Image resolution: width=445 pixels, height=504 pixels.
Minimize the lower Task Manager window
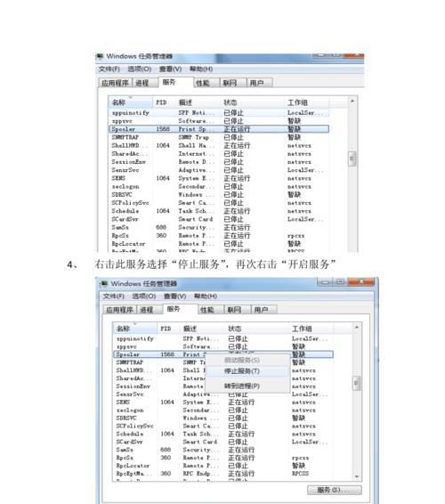click(325, 282)
